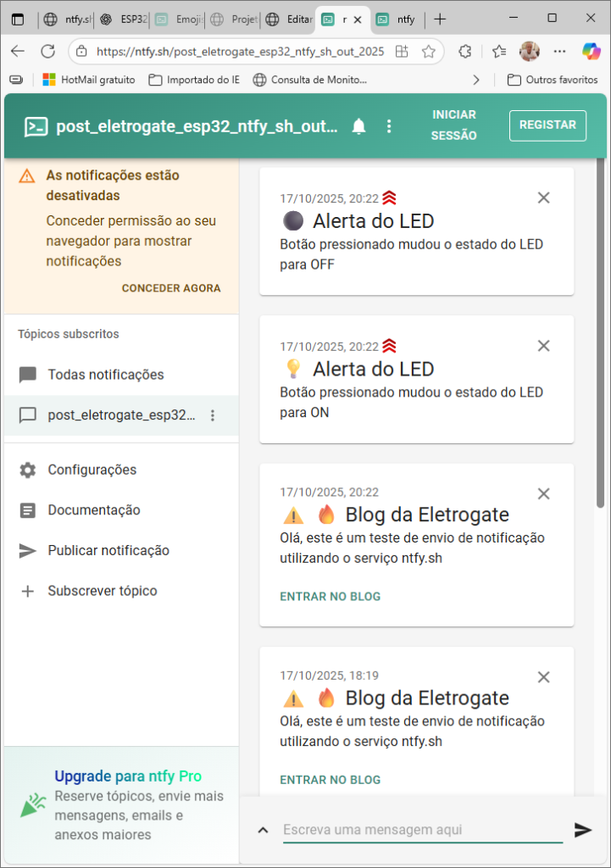Click CONCEDER AGORA to grant permission

171,288
